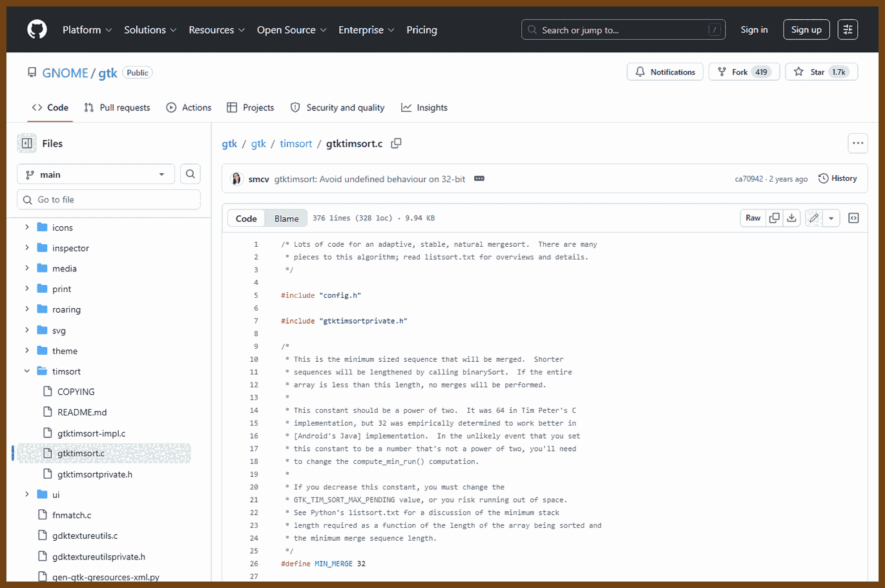Open the Solutions menu
Viewport: 885px width, 588px height.
(x=150, y=30)
